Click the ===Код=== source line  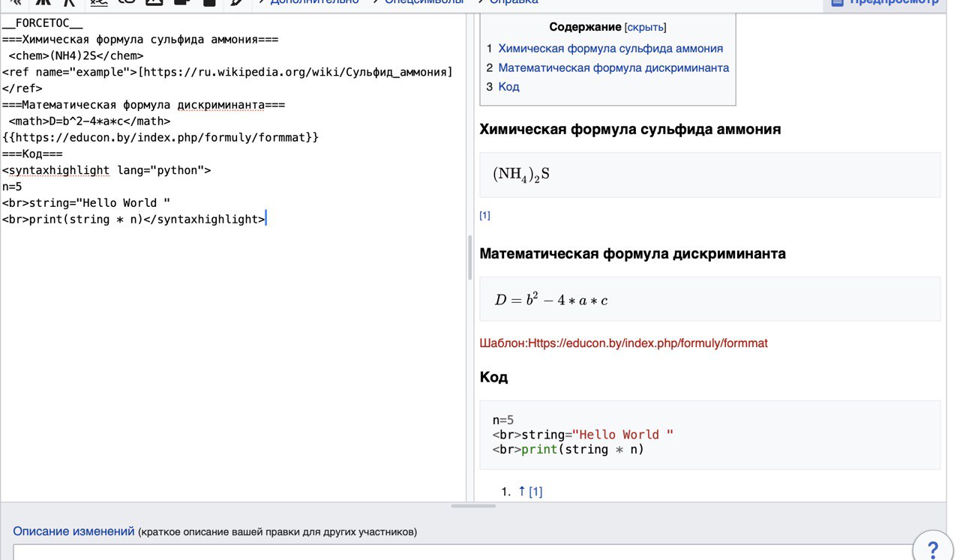coord(32,154)
